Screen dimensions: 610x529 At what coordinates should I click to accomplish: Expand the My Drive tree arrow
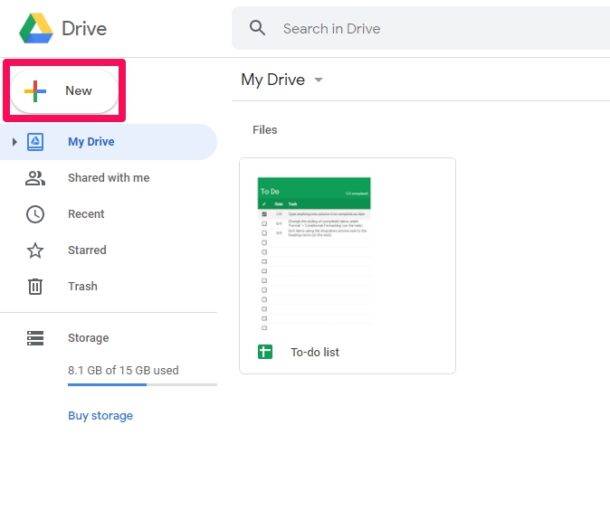(14, 142)
